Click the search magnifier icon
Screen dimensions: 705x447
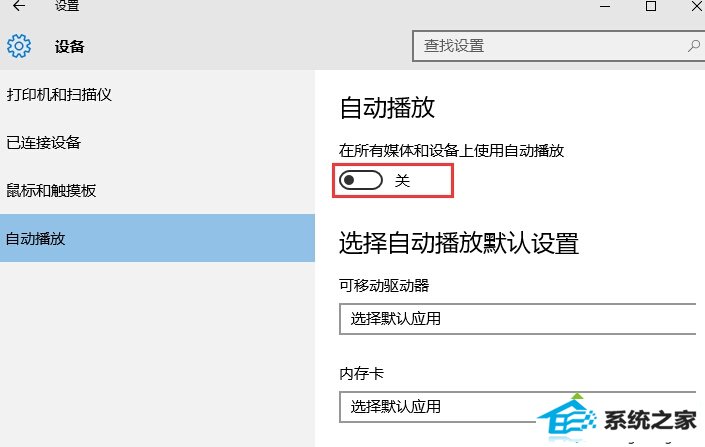click(x=693, y=45)
